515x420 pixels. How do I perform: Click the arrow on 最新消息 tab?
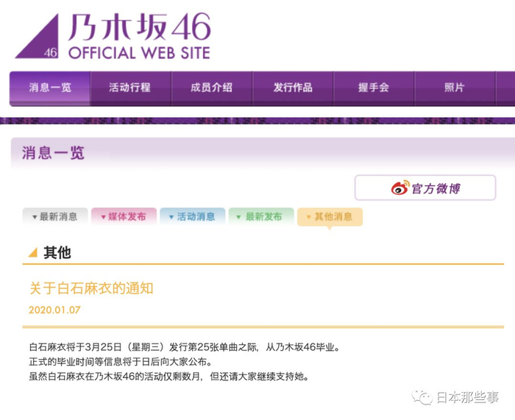[35, 217]
